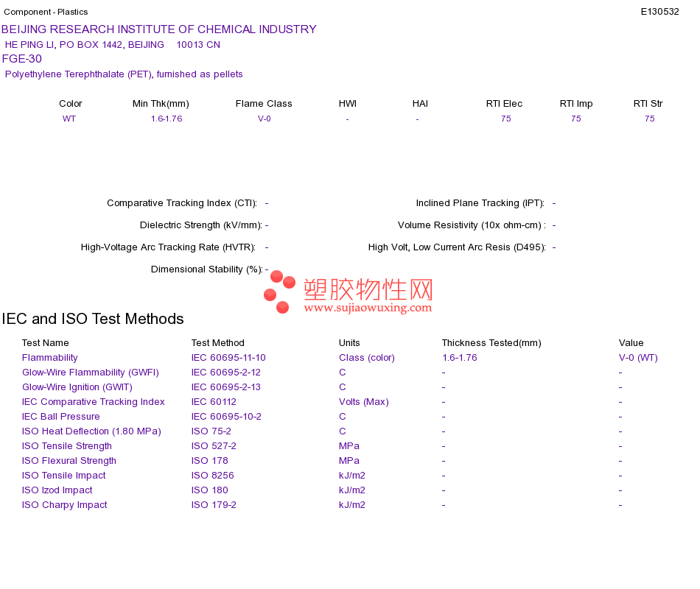Click ISO Tensile Impact test name

[x=63, y=476]
